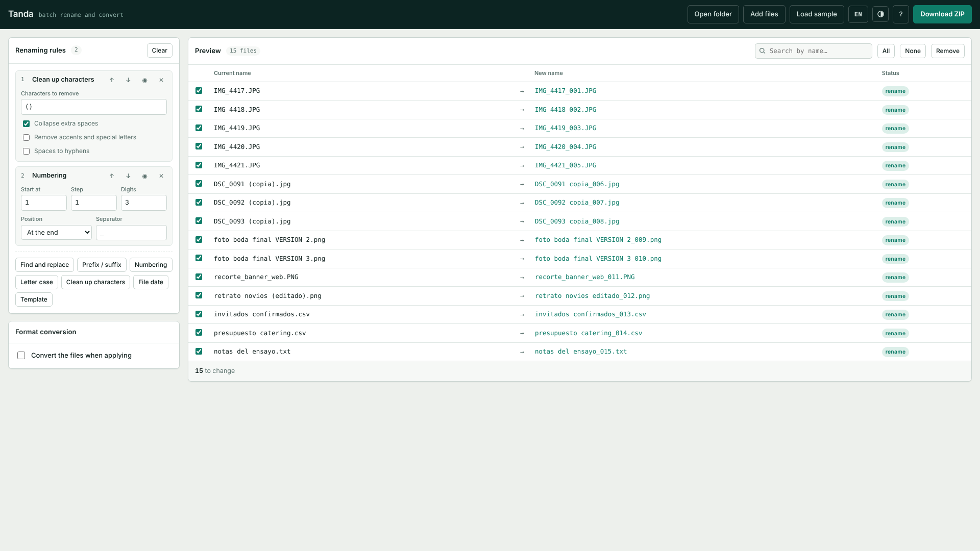Screen dimensions: 980x551
Task: Add a Template rule
Action: pyautogui.click(x=34, y=299)
